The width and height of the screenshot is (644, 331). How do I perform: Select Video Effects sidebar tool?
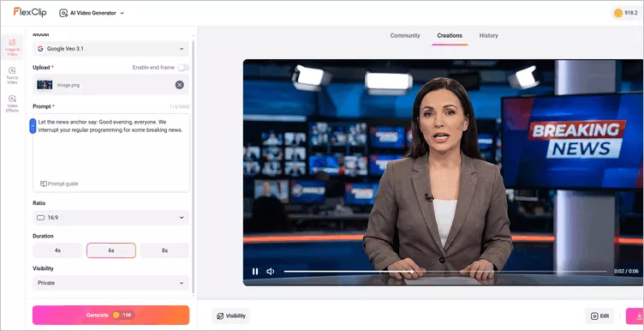12,104
